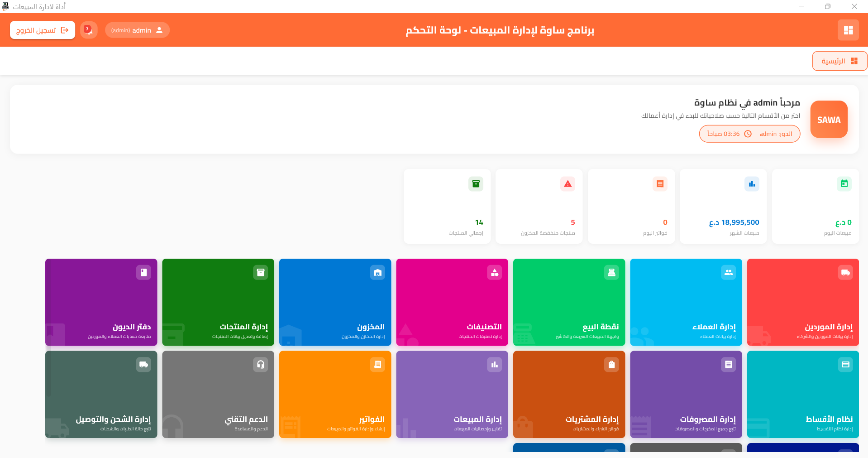This screenshot has width=868, height=458.
Task: Open the admin user profile chip
Action: 137,30
